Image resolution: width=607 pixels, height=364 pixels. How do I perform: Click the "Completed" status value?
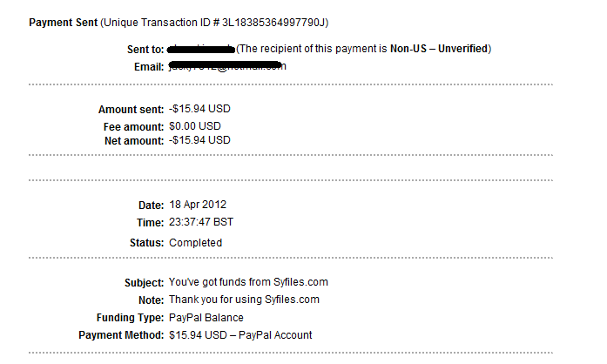[x=195, y=243]
